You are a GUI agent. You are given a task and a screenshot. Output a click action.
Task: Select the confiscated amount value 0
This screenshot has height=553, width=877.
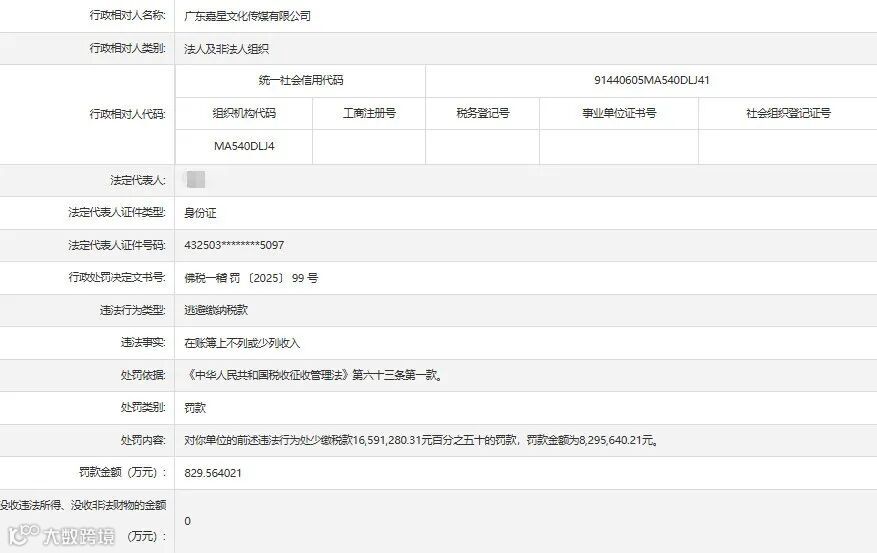[x=187, y=521]
